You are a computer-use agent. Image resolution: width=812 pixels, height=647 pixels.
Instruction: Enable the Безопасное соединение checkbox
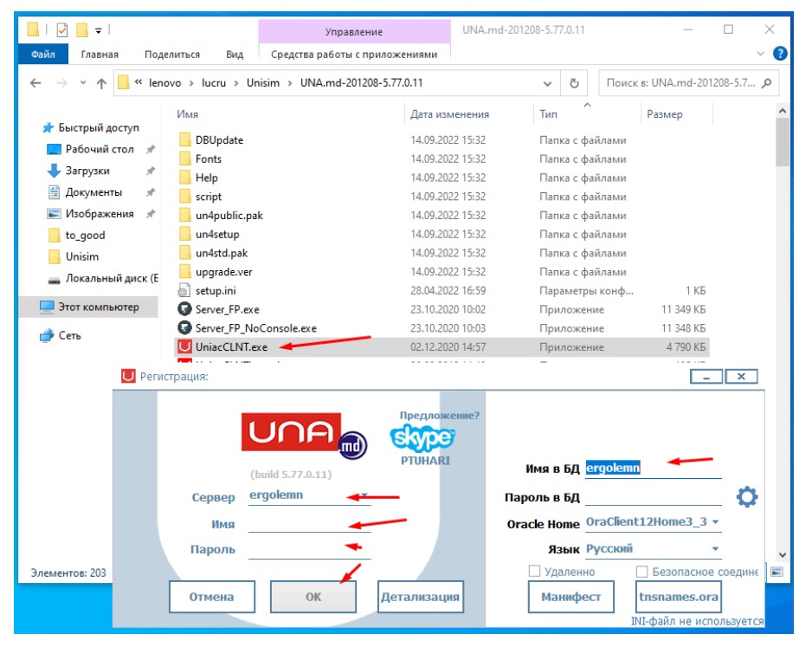[641, 572]
